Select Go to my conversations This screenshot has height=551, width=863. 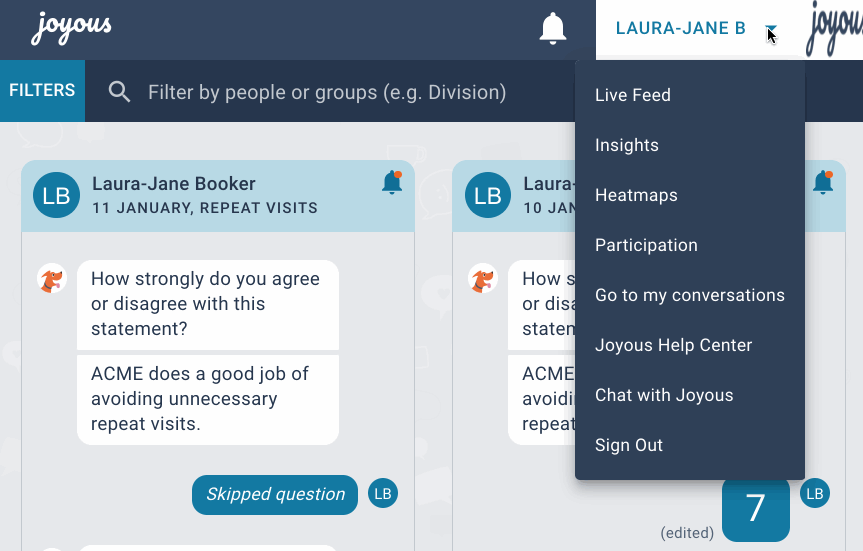(690, 296)
